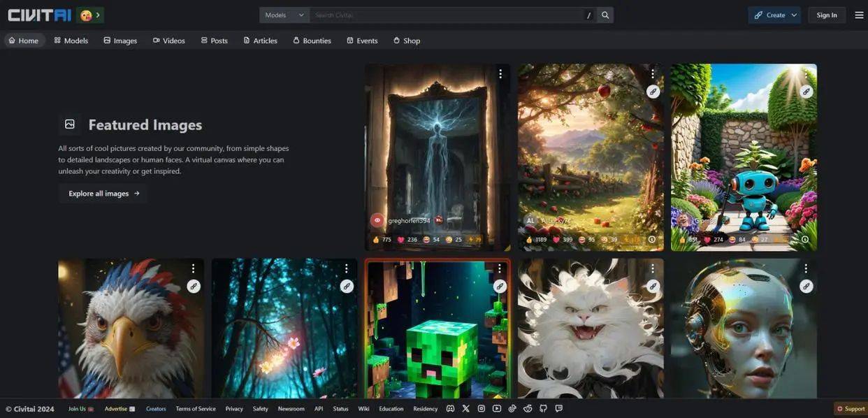Viewport: 868px width, 418px height.
Task: Open options menu on the mirror ghost image
Action: 500,74
